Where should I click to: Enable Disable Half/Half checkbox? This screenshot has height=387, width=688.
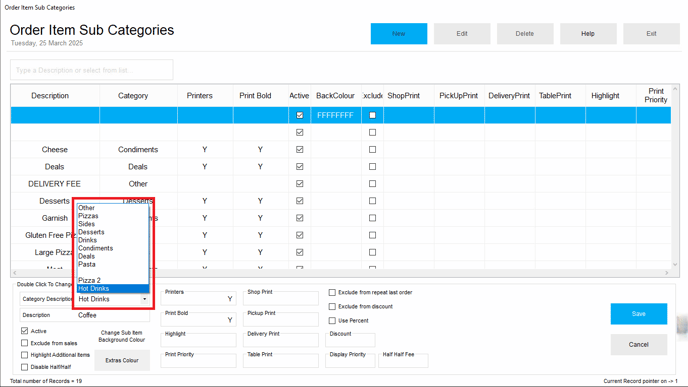(25, 367)
